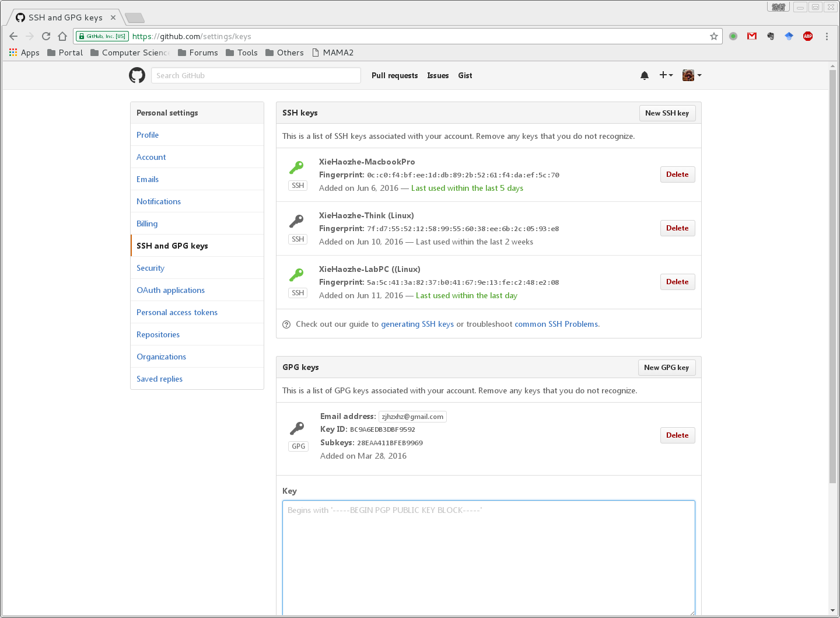
Task: Open Repositories settings
Action: tap(197, 334)
